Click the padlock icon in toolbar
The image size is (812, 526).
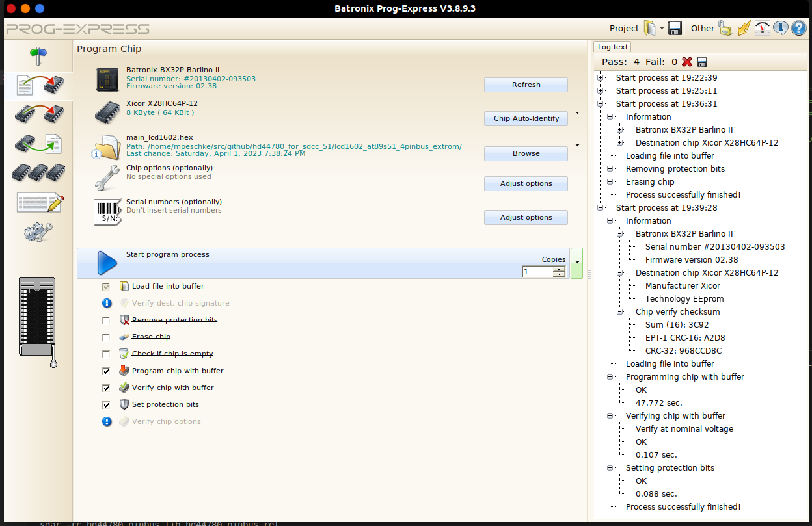[x=725, y=28]
